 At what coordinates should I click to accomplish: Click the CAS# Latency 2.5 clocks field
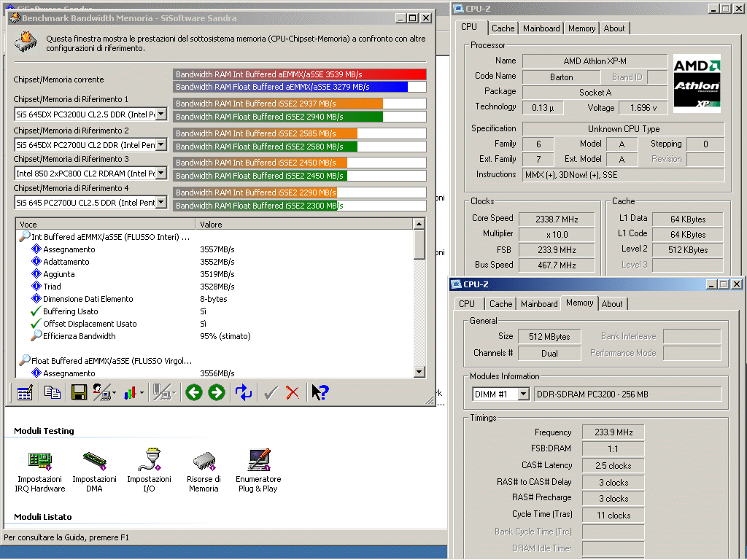click(613, 466)
